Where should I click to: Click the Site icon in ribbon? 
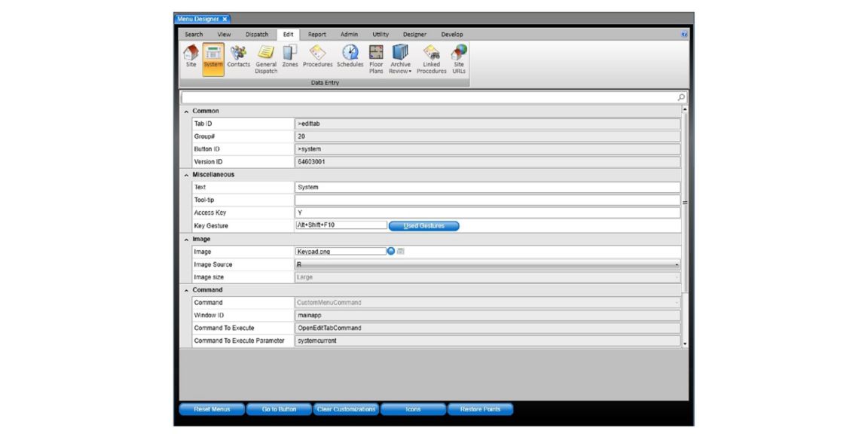(x=191, y=57)
